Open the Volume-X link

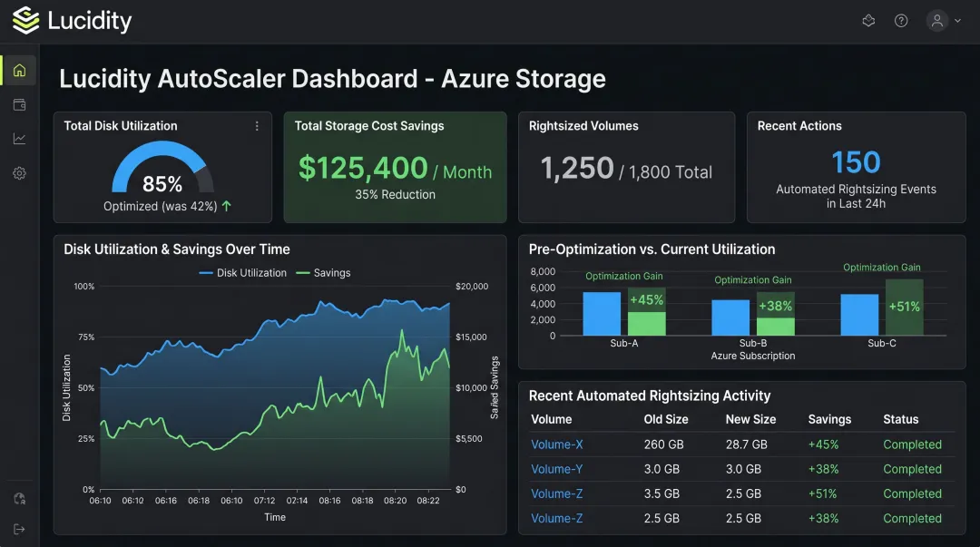(557, 444)
